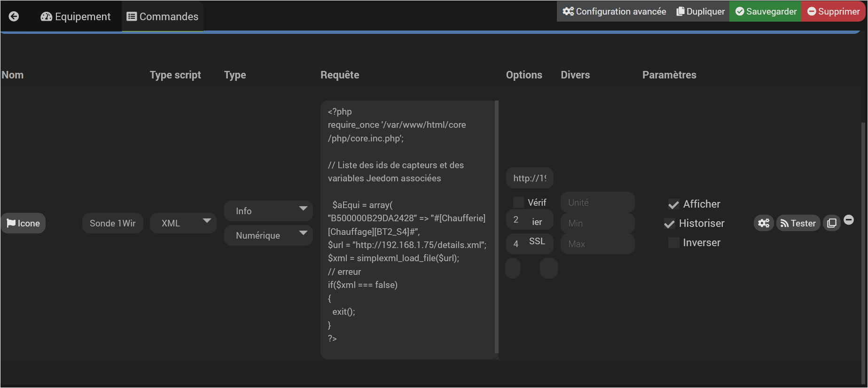The height and width of the screenshot is (388, 868).
Task: Toggle the Afficher checkbox
Action: pyautogui.click(x=673, y=204)
